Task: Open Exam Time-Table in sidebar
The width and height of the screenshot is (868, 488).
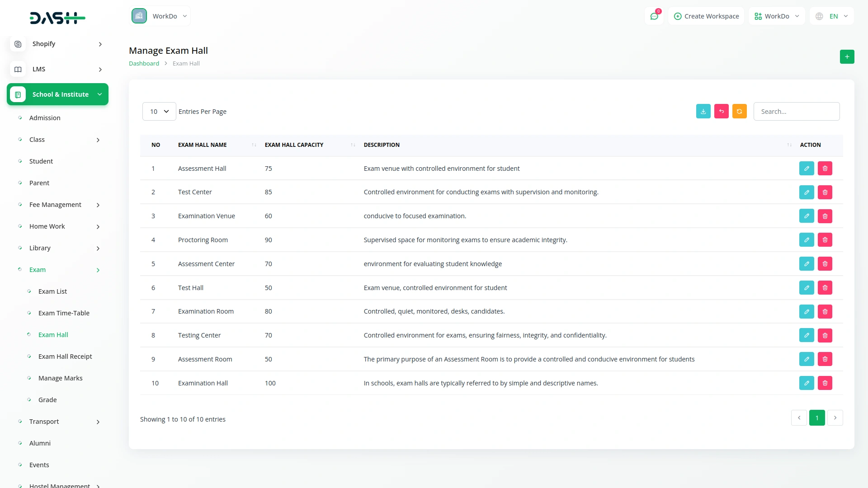Action: tap(64, 313)
